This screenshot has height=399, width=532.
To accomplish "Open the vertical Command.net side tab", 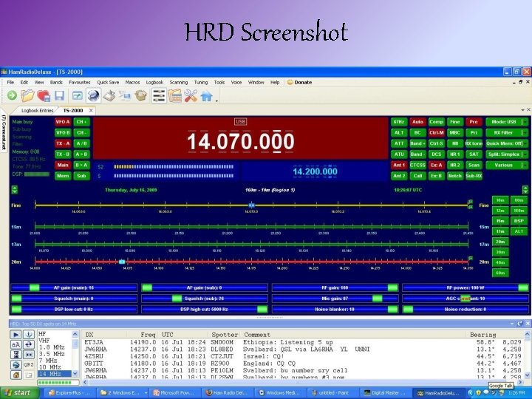I will pyautogui.click(x=4, y=132).
